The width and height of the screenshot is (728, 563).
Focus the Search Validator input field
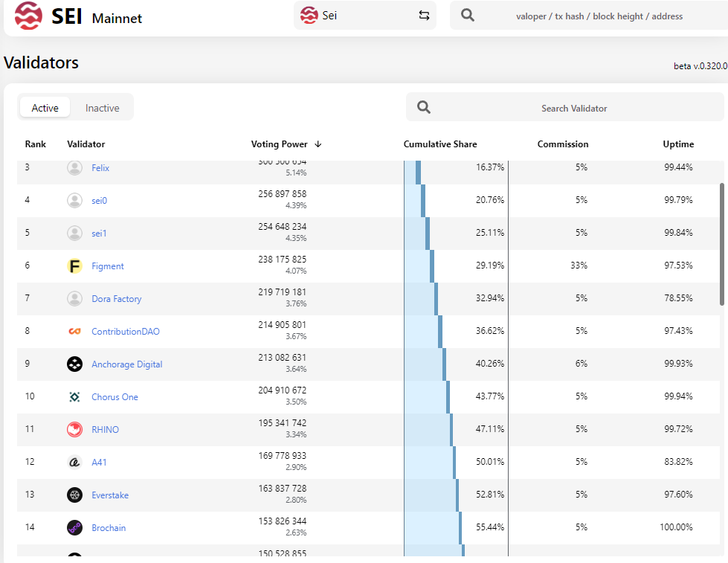click(574, 108)
